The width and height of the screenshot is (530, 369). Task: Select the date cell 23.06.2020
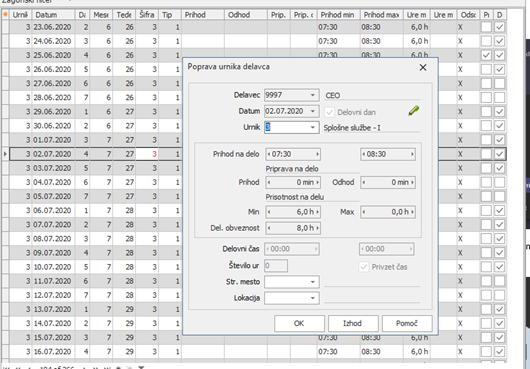tap(53, 27)
